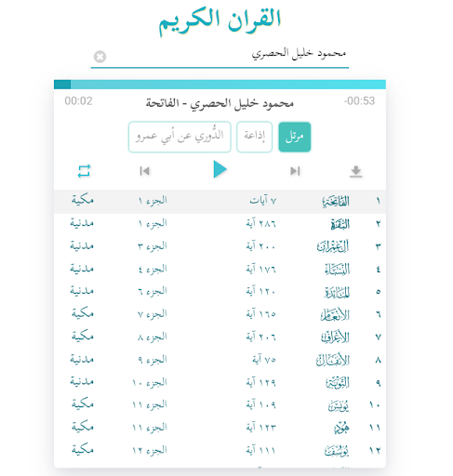The width and height of the screenshot is (453, 476).
Task: Download the current surah audio
Action: click(x=356, y=172)
